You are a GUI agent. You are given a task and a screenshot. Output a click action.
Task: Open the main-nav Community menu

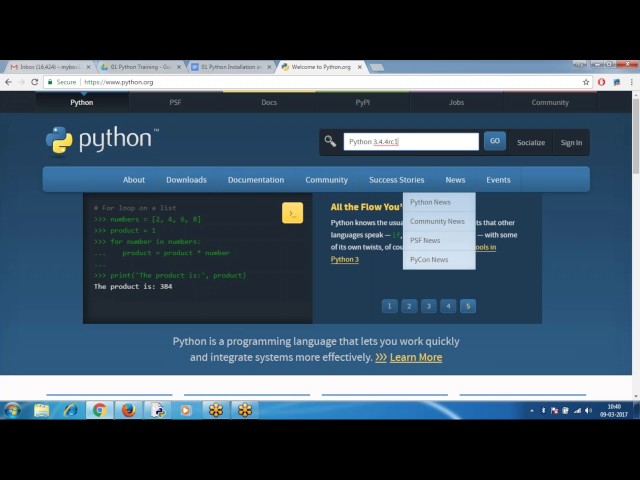coord(327,180)
